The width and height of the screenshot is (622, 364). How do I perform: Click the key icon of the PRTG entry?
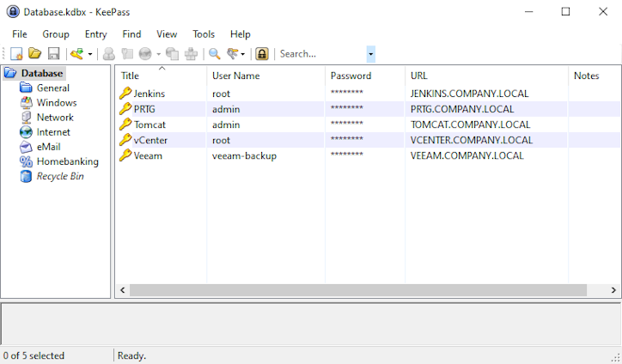[x=125, y=108]
